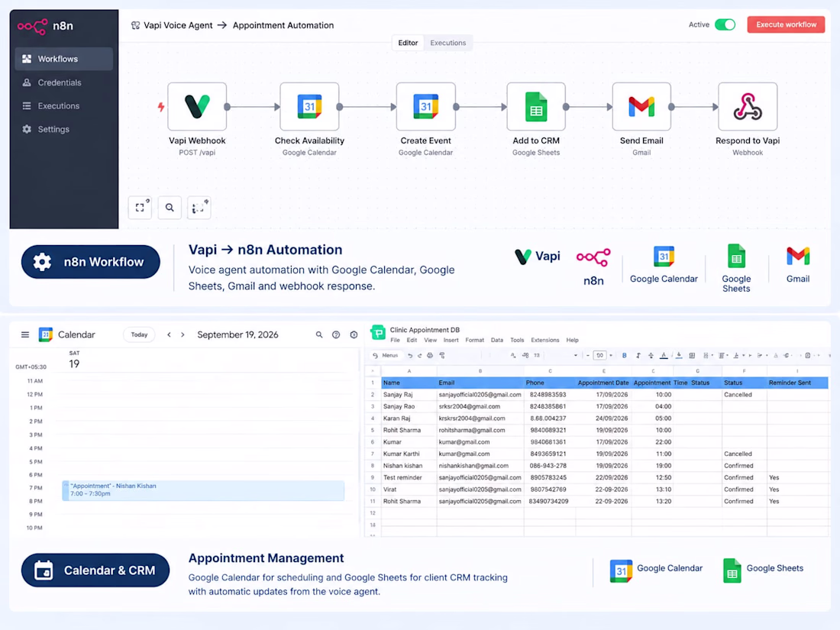
Task: Click the n8n logo in sidebar
Action: 33,26
